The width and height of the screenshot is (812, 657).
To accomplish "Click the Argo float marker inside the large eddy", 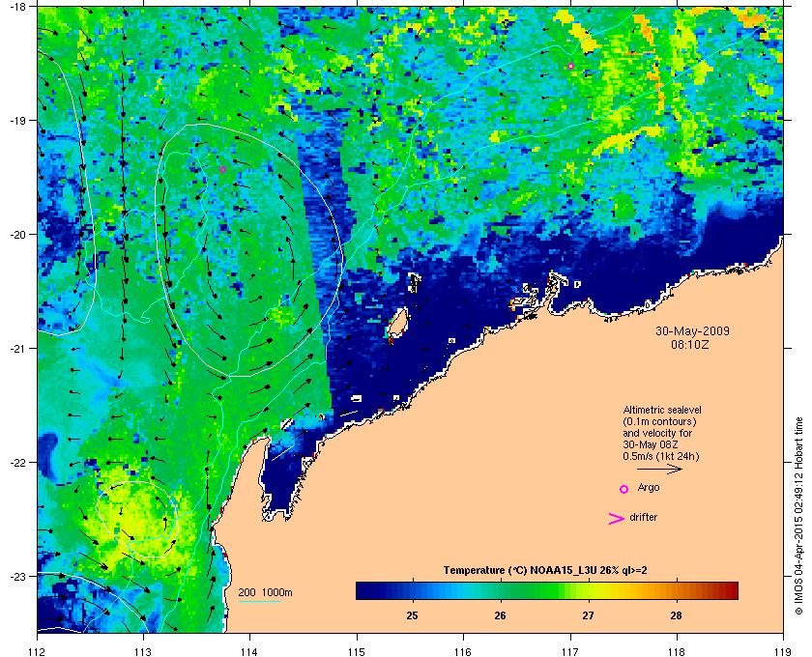I will pyautogui.click(x=222, y=169).
